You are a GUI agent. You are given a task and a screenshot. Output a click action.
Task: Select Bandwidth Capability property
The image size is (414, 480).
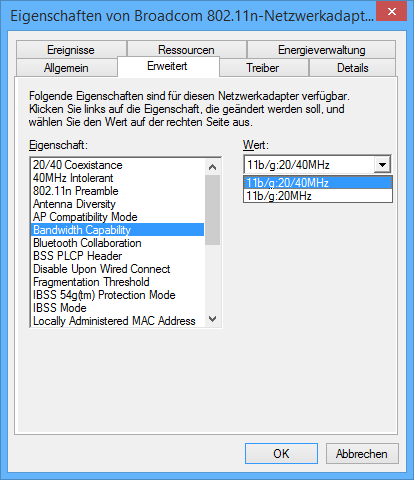pyautogui.click(x=117, y=230)
